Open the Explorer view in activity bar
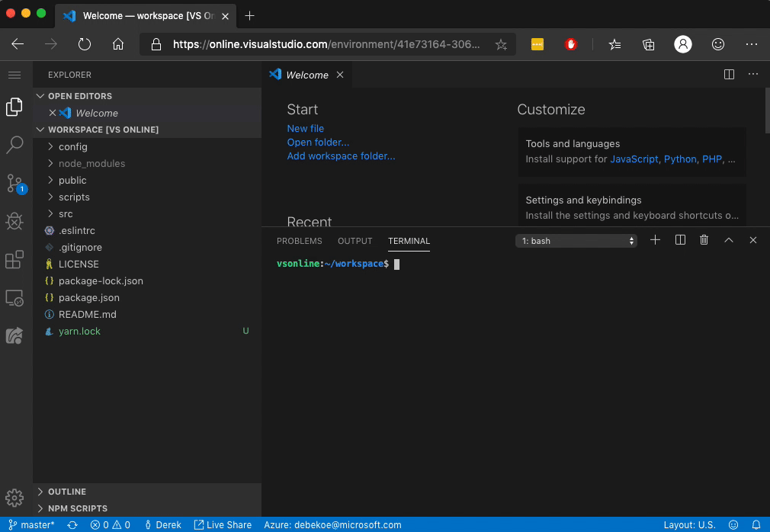Viewport: 770px width, 532px height. coord(14,107)
